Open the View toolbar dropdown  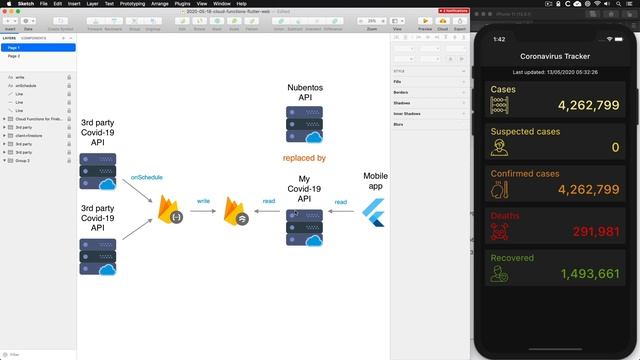(398, 21)
